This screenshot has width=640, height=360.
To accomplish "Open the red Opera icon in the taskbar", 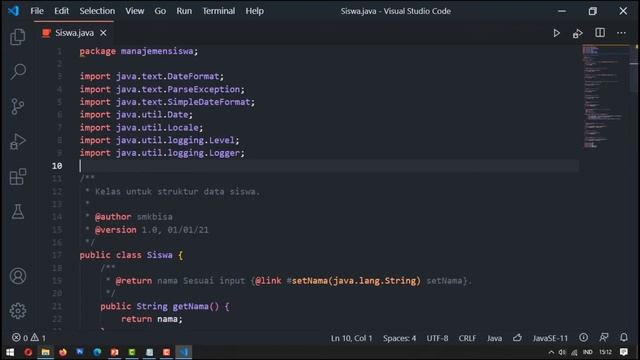I will tap(28, 352).
